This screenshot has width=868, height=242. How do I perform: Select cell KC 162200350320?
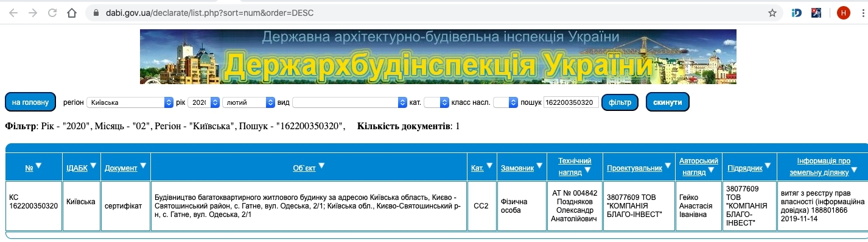[33, 206]
